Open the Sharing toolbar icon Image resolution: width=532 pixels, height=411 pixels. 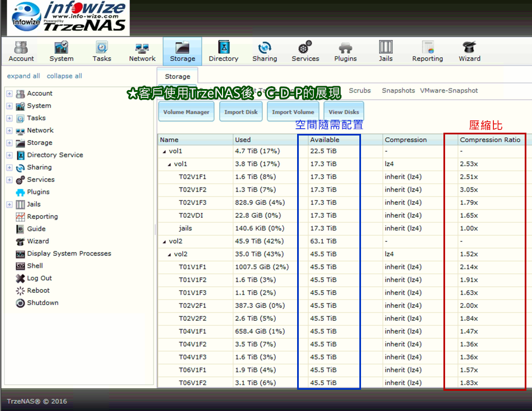click(265, 51)
